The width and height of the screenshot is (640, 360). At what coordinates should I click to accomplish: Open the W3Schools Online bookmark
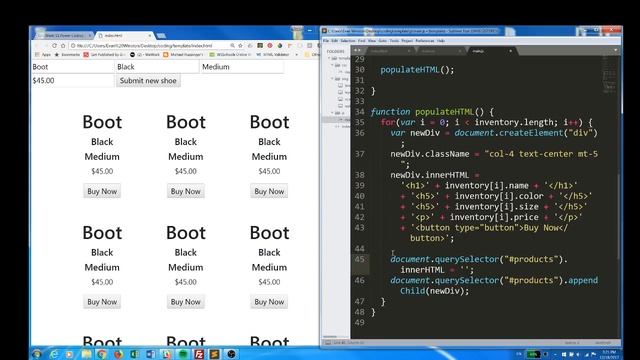coord(231,54)
